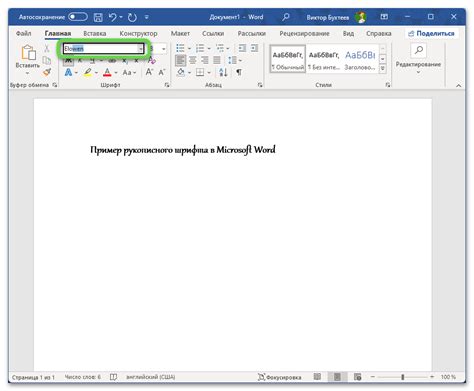
Task: Open the font size dropdown
Action: click(163, 49)
